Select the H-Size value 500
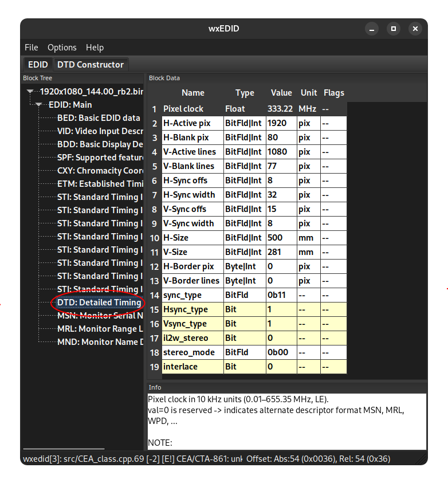The image size is (448, 487). point(281,238)
